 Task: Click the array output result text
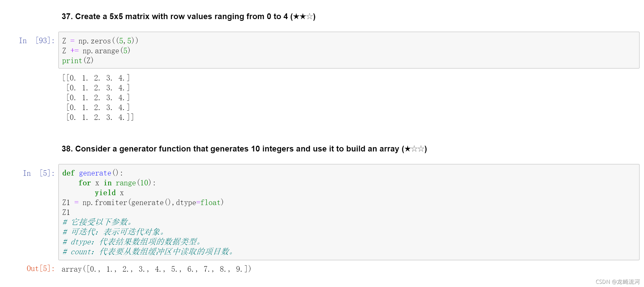click(x=156, y=269)
